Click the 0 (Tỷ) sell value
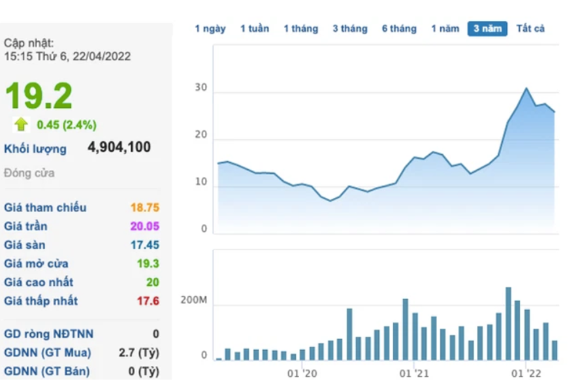578x392 pixels. (x=144, y=371)
